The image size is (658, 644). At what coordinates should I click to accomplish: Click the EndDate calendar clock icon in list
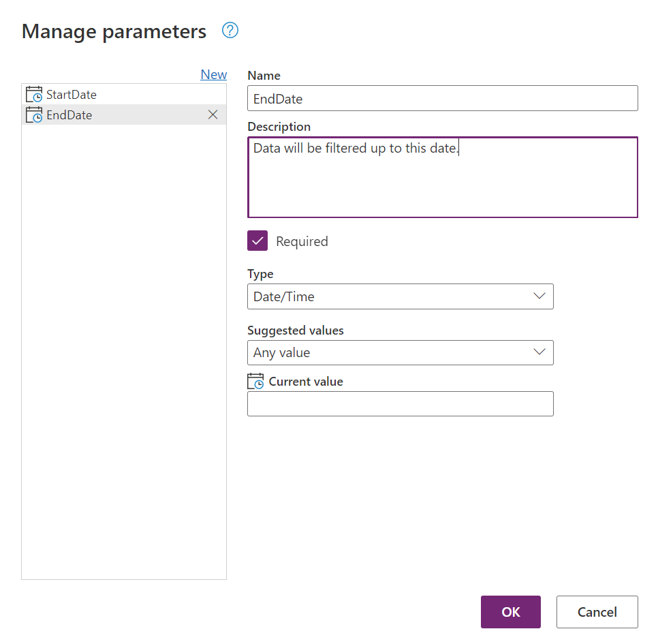click(34, 114)
